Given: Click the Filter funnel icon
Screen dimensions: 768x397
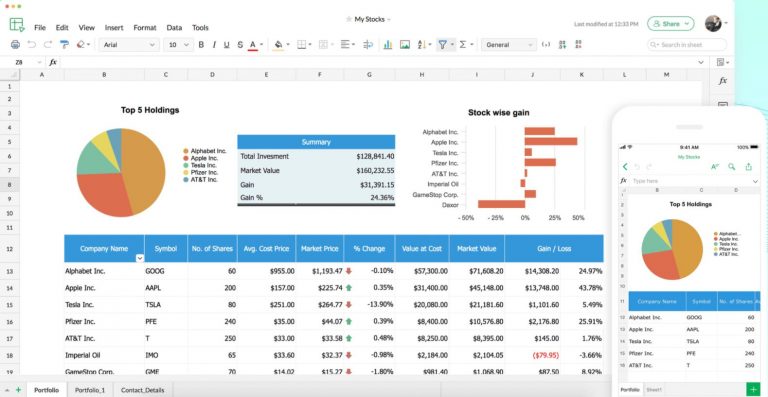Looking at the screenshot, I should (x=442, y=45).
